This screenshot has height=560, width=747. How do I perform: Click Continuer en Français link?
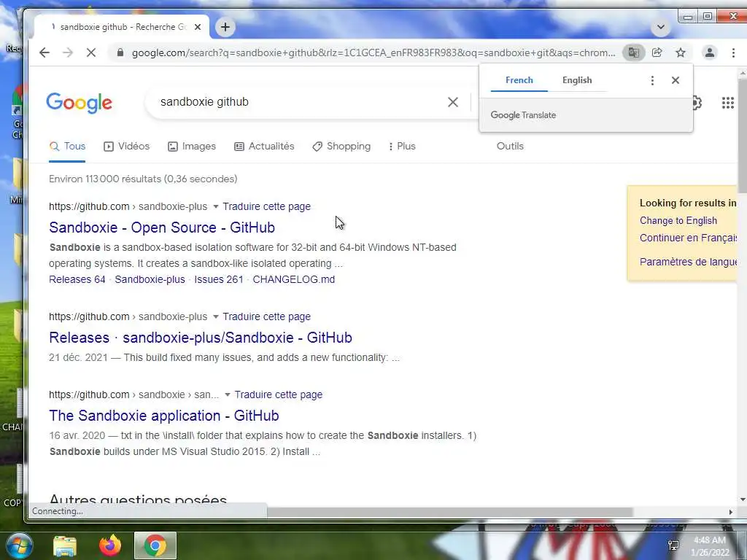pos(688,238)
